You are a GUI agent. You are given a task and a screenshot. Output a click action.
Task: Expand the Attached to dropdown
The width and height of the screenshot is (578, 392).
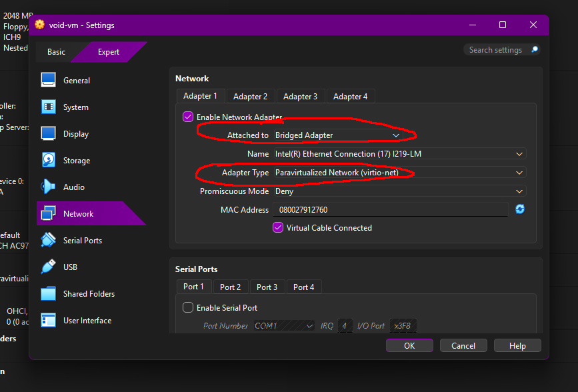coord(338,135)
